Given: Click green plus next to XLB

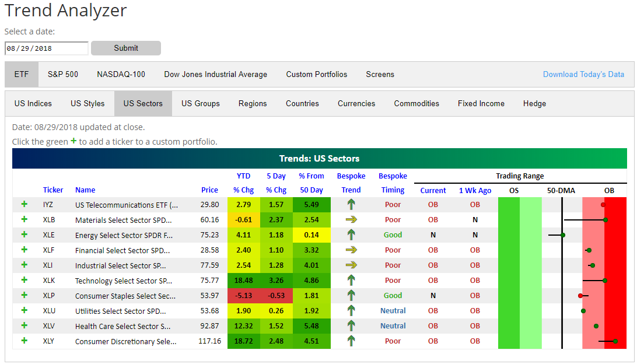Looking at the screenshot, I should (24, 219).
